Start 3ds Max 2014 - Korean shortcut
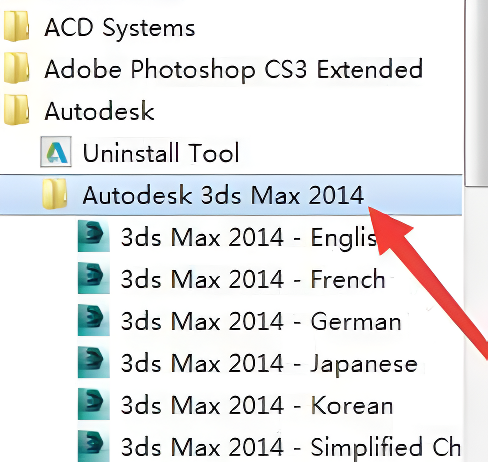Screen dimensions: 488x462 click(x=256, y=405)
